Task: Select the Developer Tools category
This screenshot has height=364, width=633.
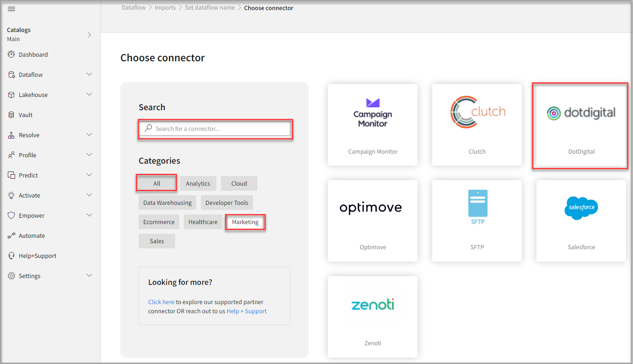Action: [x=227, y=203]
